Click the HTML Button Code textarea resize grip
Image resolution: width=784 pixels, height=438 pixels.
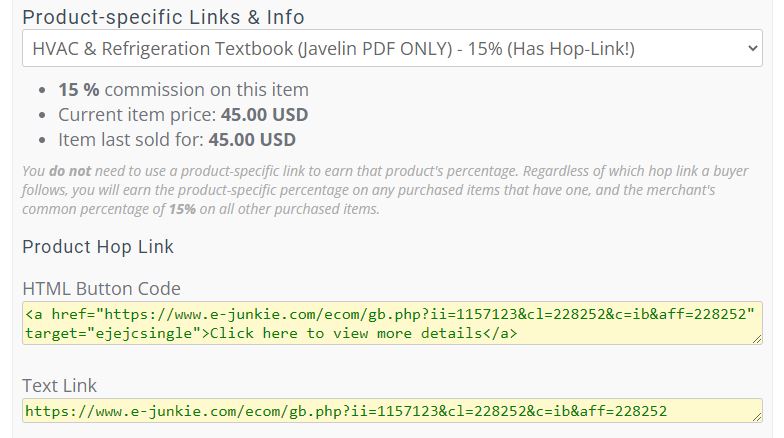pos(757,339)
